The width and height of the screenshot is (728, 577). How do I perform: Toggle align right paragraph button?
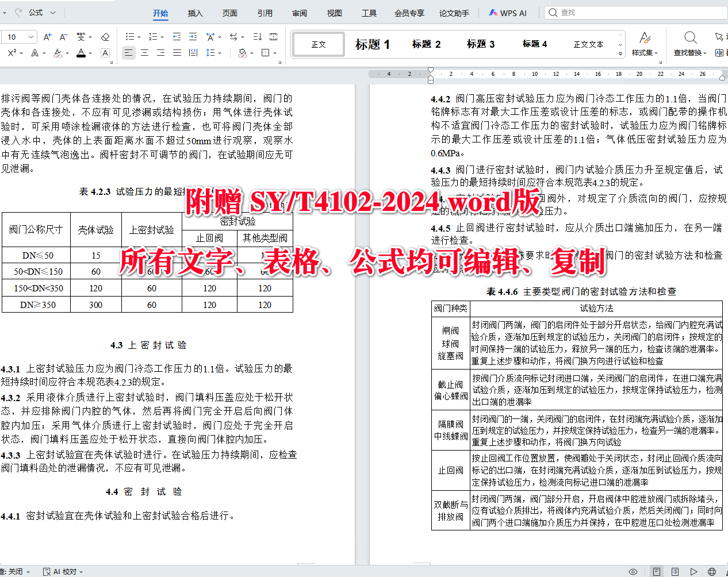click(x=160, y=53)
